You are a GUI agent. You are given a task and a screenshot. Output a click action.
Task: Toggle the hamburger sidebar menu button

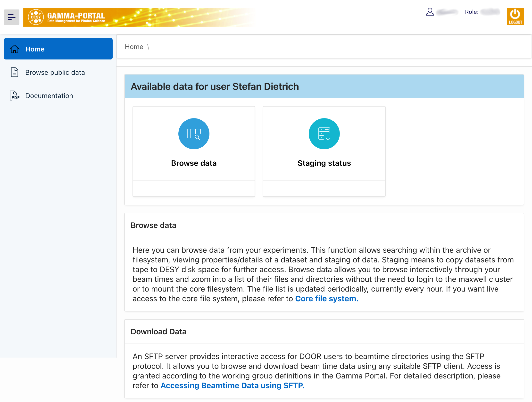coord(11,17)
